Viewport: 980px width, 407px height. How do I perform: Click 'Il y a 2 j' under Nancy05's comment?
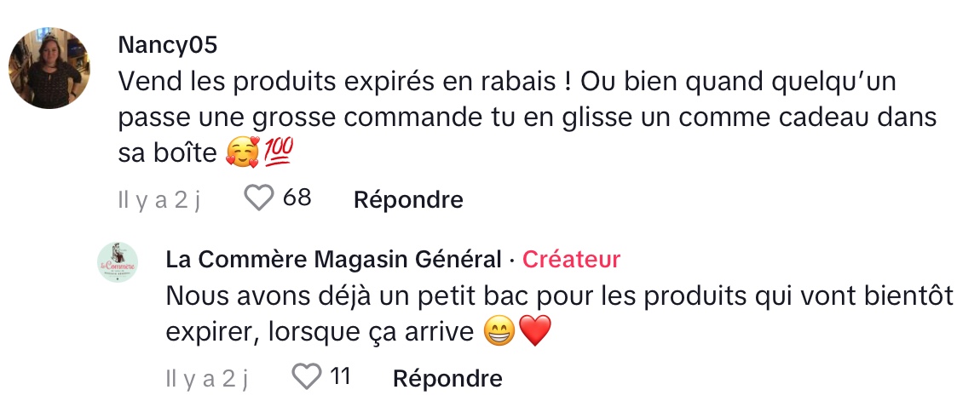tap(159, 200)
